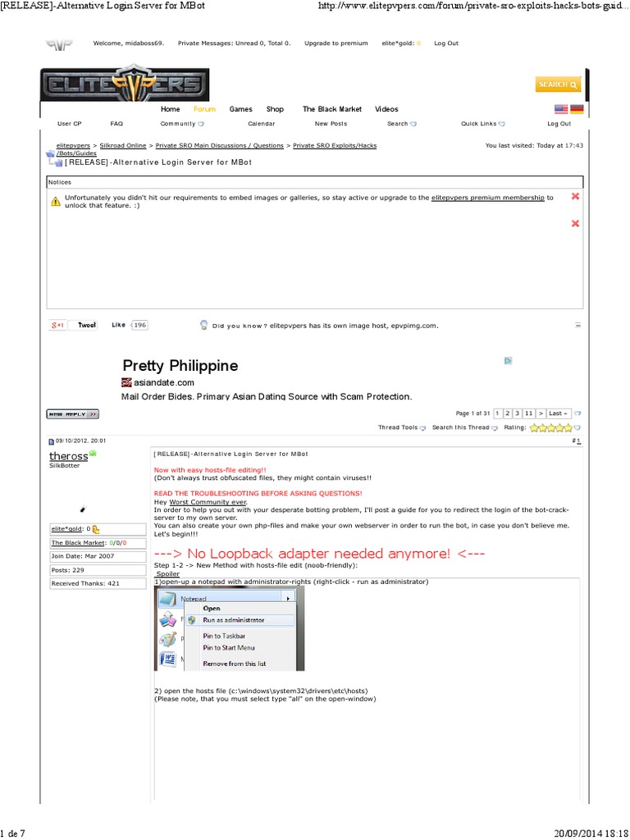Open page jump dropdown arrow after Last

(x=578, y=413)
